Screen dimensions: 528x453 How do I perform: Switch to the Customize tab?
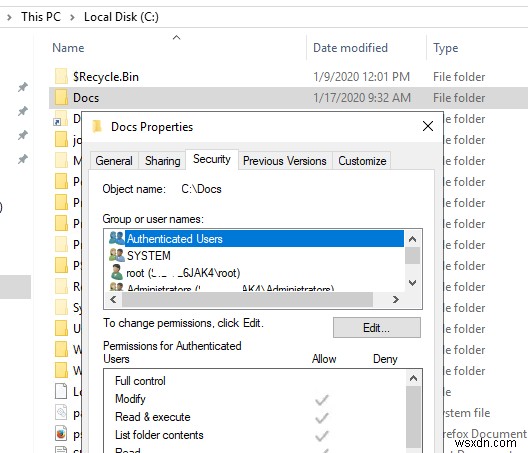[x=362, y=161]
